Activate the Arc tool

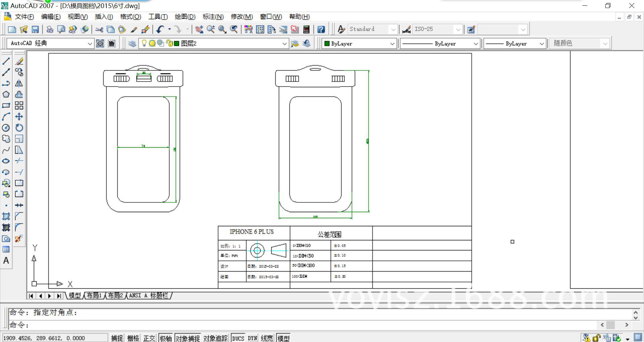coord(6,116)
